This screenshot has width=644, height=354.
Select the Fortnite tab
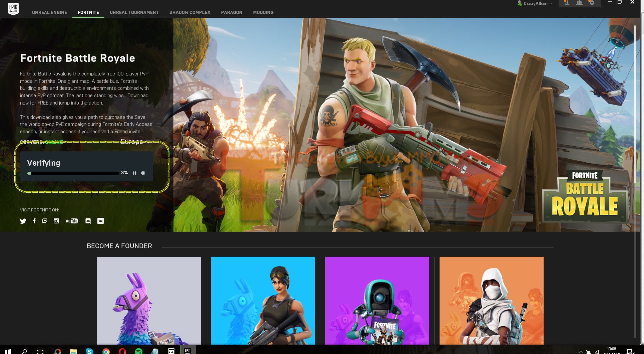tap(88, 12)
